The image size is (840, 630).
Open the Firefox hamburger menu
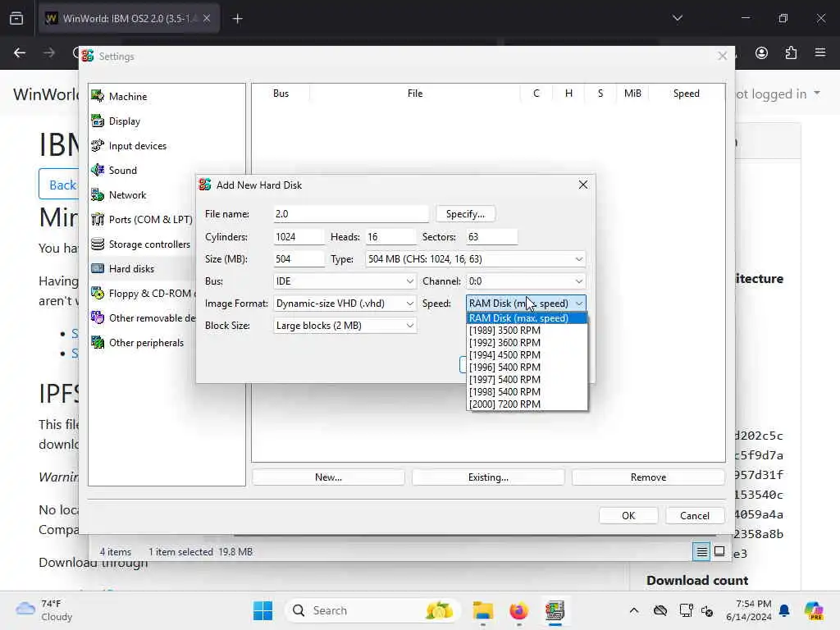(x=820, y=52)
